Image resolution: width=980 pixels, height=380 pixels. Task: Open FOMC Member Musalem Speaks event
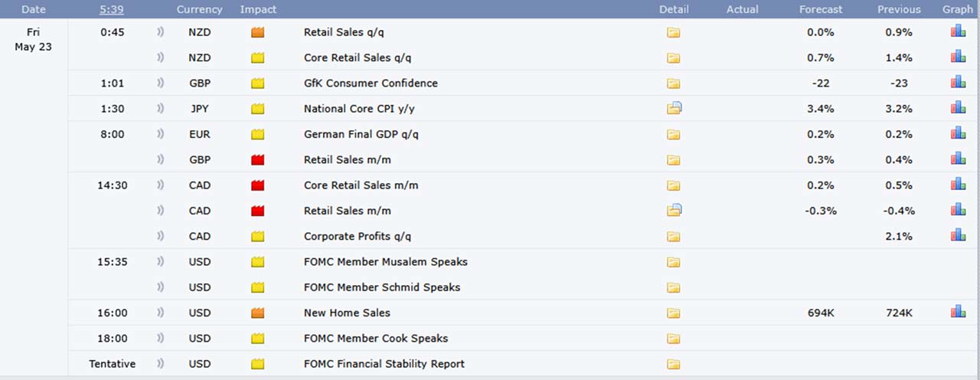coord(386,262)
